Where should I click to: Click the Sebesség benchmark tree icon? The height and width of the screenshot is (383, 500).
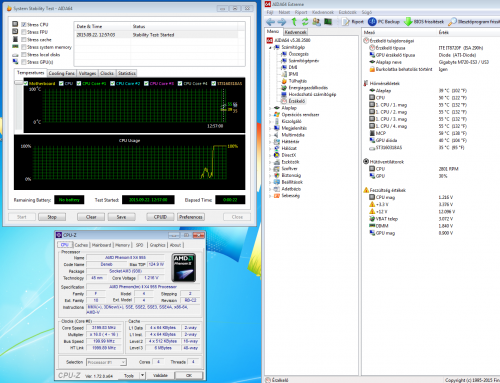click(277, 196)
